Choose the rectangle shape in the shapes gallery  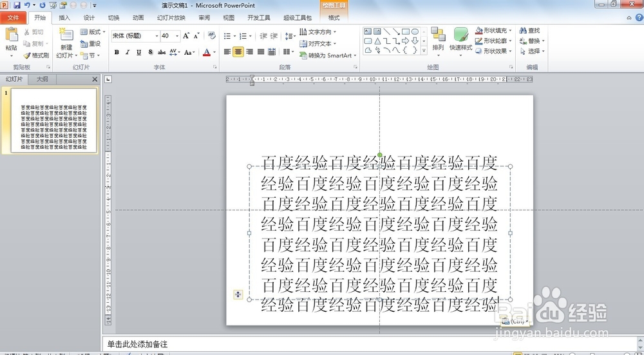(405, 32)
